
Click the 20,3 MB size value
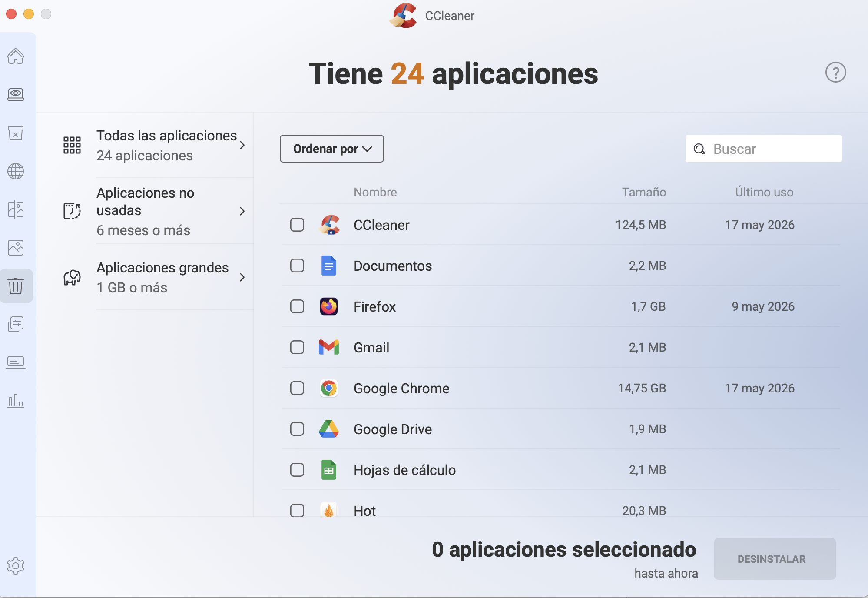tap(644, 511)
